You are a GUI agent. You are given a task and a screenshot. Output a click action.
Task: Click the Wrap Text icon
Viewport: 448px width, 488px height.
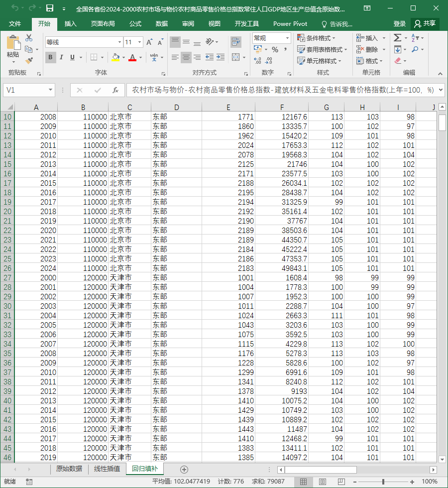[236, 42]
